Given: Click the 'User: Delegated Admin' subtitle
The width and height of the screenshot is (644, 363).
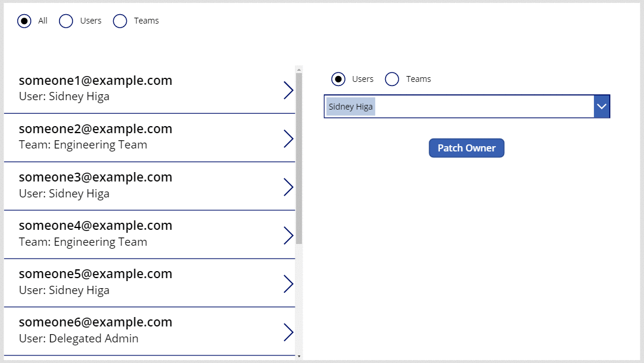Looking at the screenshot, I should [x=78, y=338].
